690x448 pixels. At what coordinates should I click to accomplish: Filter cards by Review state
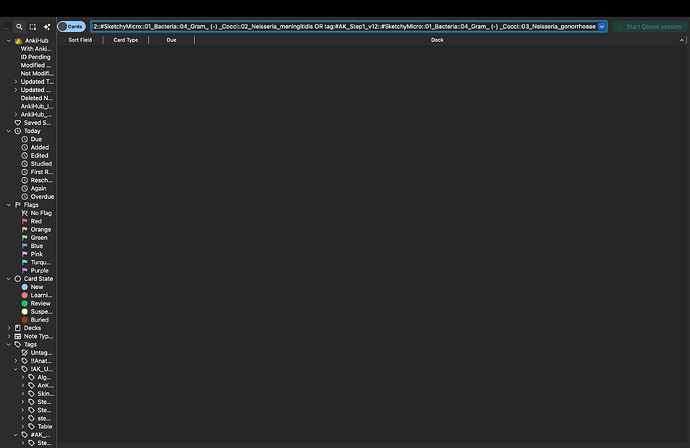pos(36,303)
